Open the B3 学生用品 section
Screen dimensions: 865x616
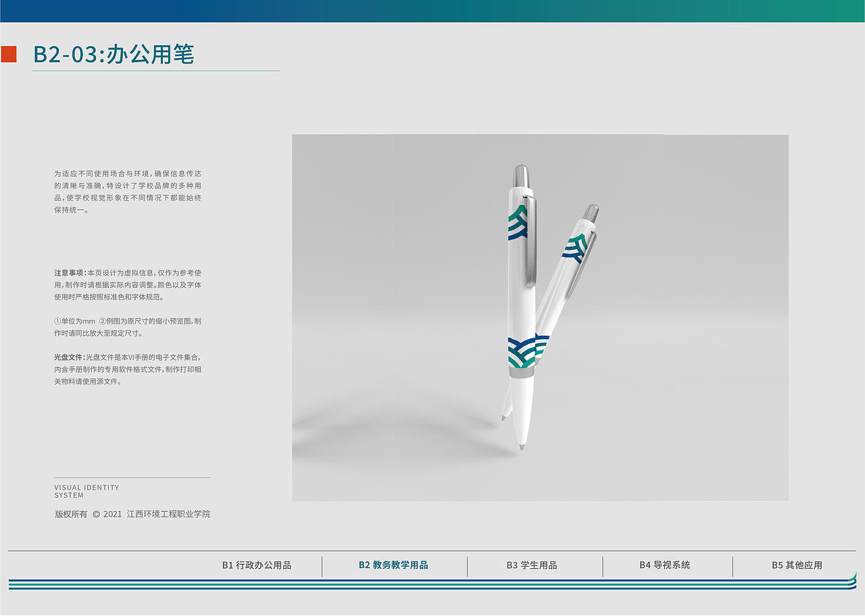(531, 566)
